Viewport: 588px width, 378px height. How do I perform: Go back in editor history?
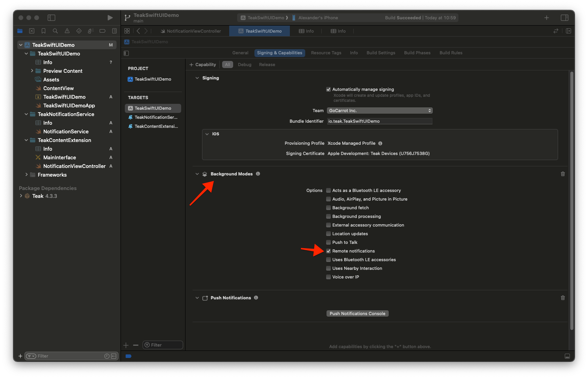(x=138, y=31)
